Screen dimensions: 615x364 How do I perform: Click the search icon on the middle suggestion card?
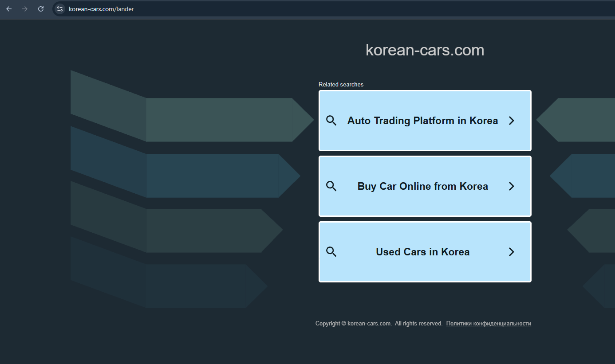coord(331,186)
